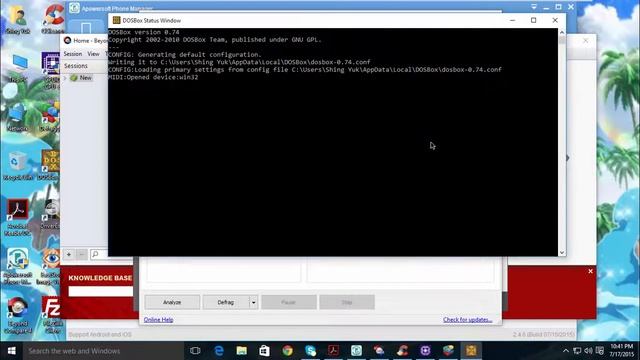Open volume control in system tray
Image resolution: width=640 pixels, height=360 pixels.
588,351
